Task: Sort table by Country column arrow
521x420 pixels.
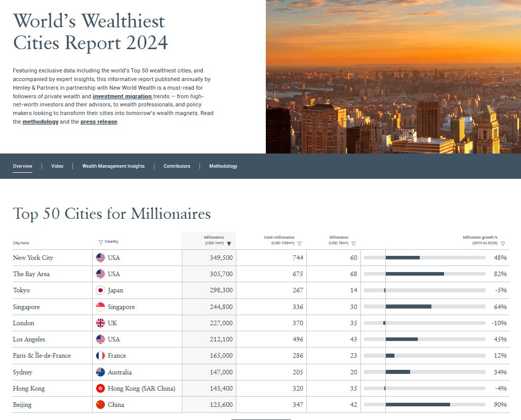Action: coord(101,242)
